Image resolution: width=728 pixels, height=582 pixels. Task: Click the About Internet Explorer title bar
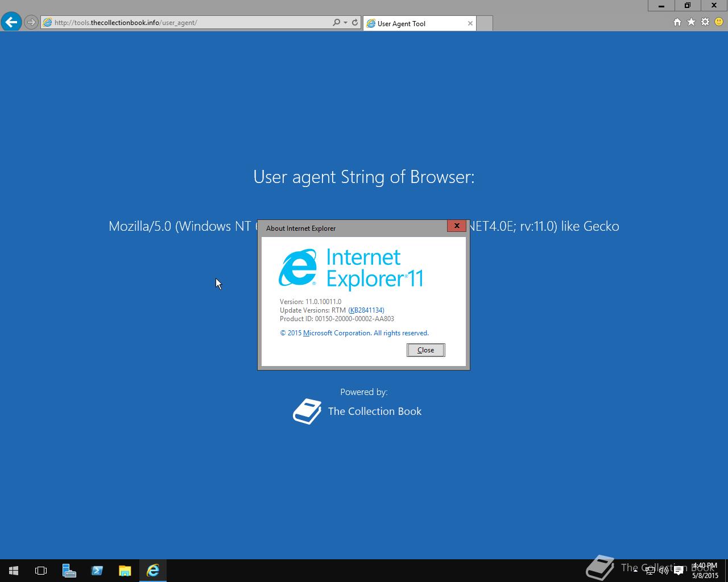(x=353, y=228)
